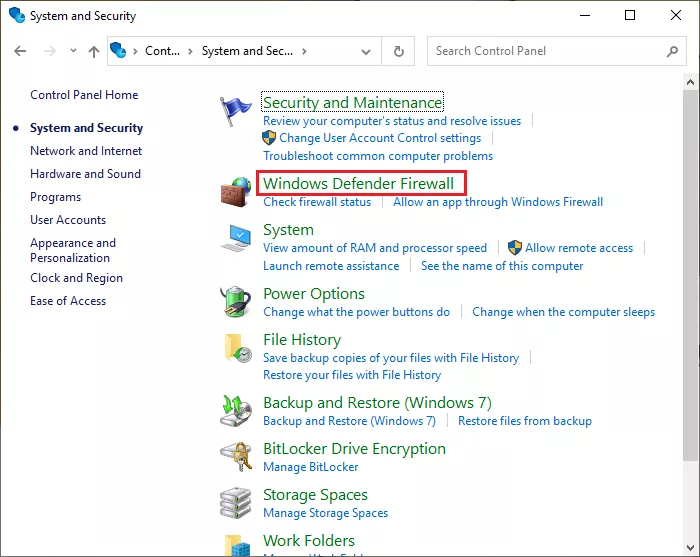Click Manage BitLocker
The height and width of the screenshot is (557, 700).
310,467
